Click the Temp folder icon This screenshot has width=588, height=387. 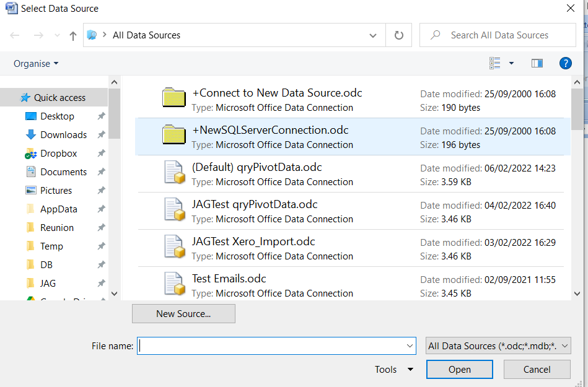(x=31, y=246)
